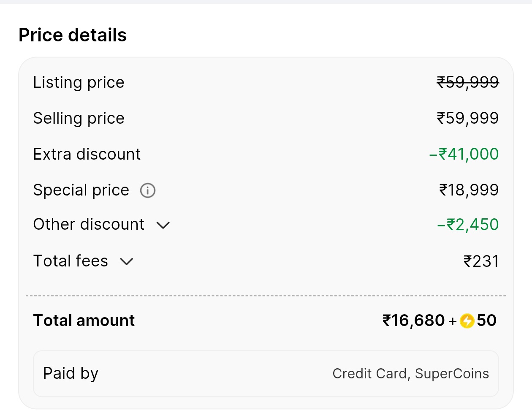
Task: Click the Total amount label
Action: pyautogui.click(x=84, y=321)
